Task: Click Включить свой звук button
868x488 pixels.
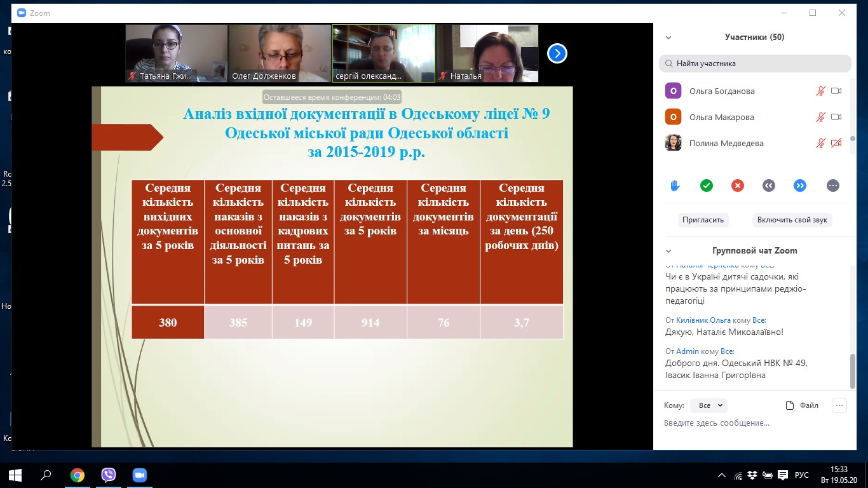Action: (792, 220)
